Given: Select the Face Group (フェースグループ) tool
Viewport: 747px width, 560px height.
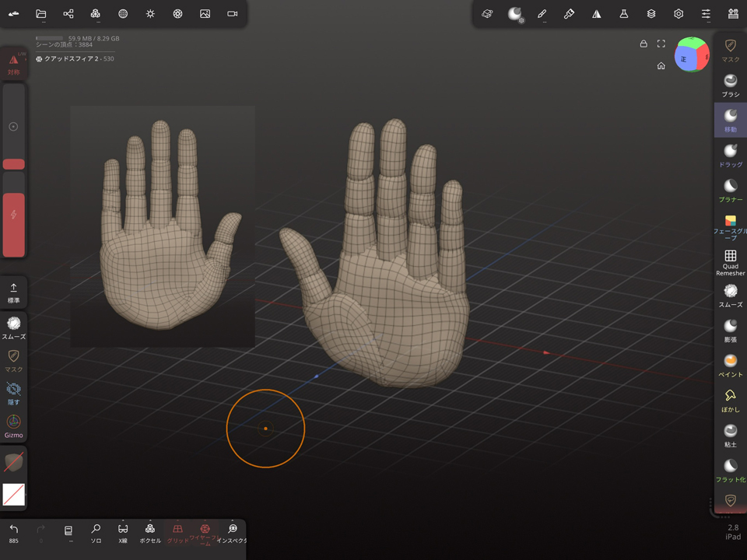Looking at the screenshot, I should [x=730, y=226].
